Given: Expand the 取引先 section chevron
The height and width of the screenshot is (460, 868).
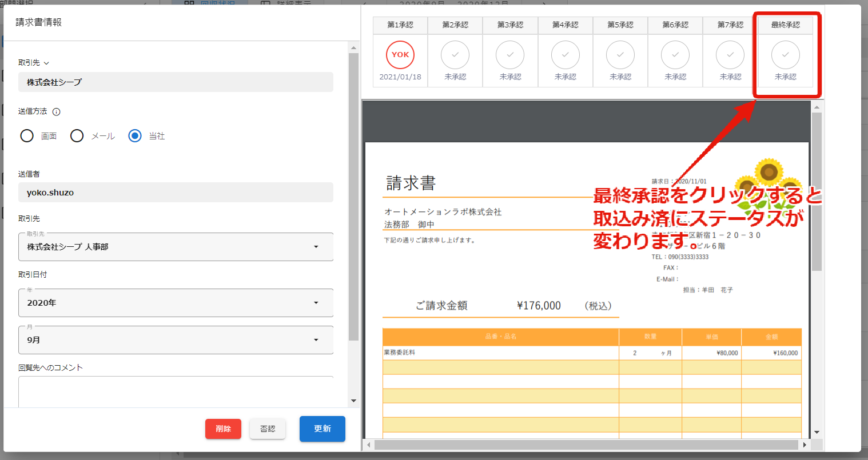Looking at the screenshot, I should point(47,63).
